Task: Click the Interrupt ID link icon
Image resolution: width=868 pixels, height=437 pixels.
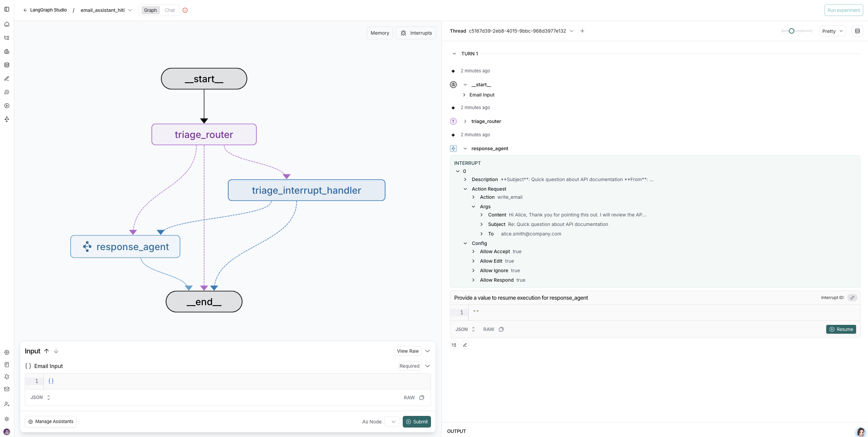Action: pyautogui.click(x=852, y=298)
